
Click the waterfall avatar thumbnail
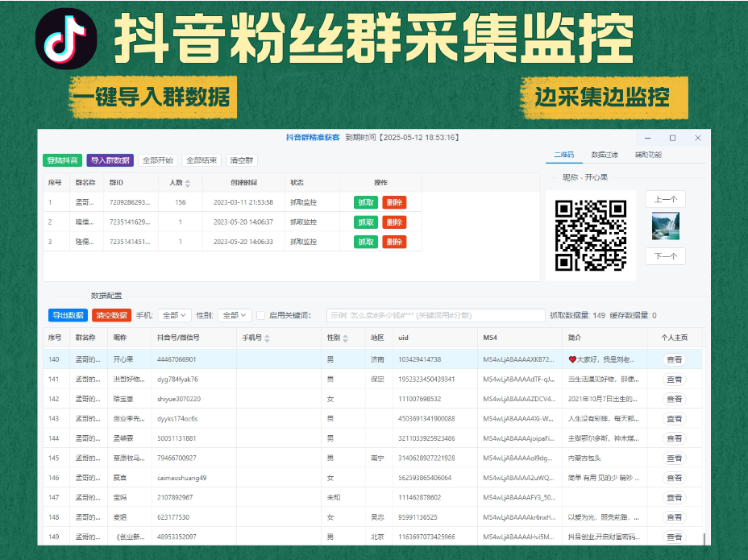tap(665, 226)
